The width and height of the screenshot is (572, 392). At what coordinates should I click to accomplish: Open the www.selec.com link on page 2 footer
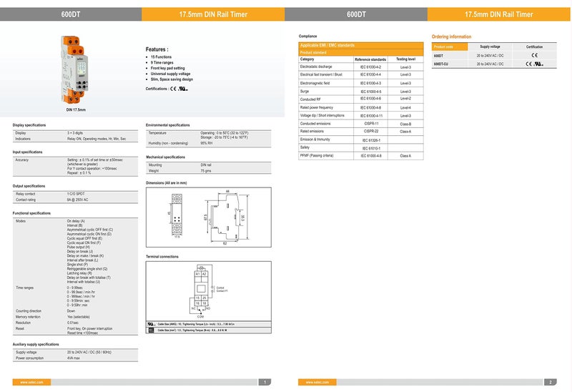pos(317,382)
